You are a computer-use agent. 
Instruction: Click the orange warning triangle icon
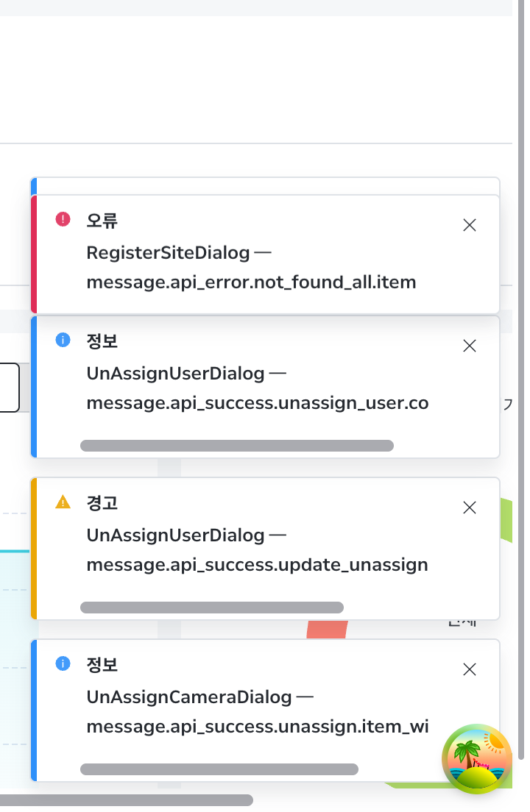[63, 502]
